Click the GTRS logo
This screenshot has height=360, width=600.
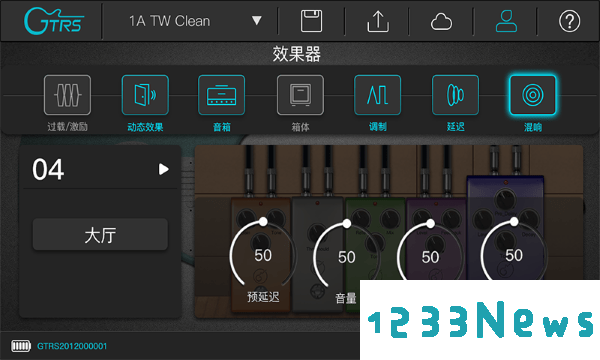coord(54,21)
